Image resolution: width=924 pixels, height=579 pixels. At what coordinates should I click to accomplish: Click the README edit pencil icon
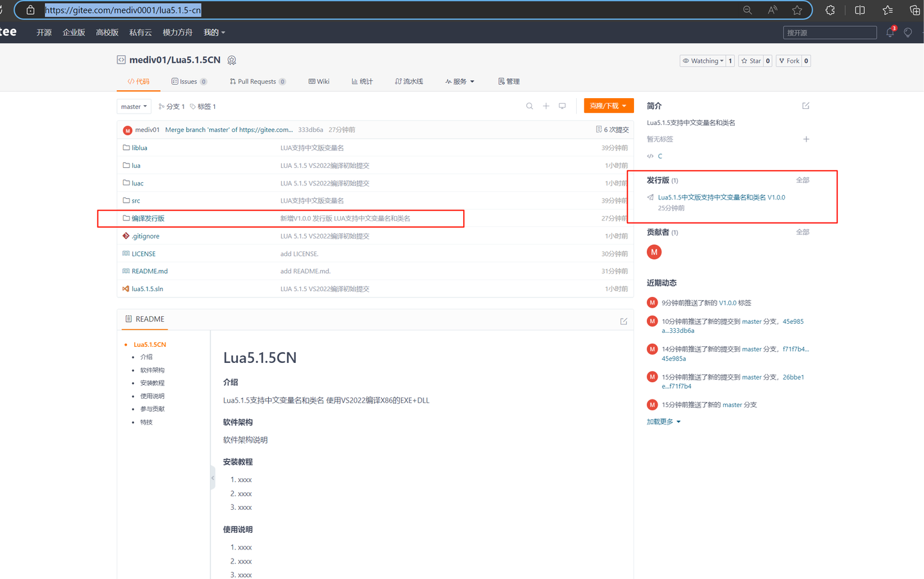tap(623, 321)
